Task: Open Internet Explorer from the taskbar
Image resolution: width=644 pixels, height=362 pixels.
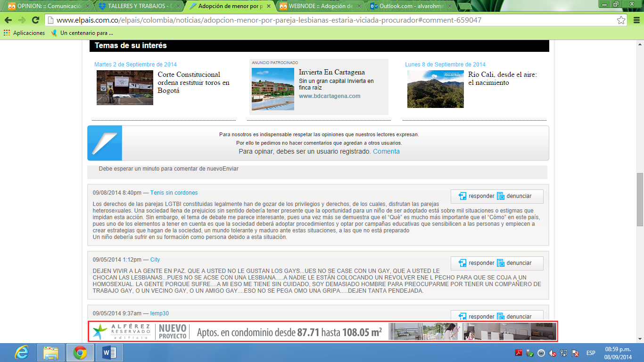Action: 22,352
